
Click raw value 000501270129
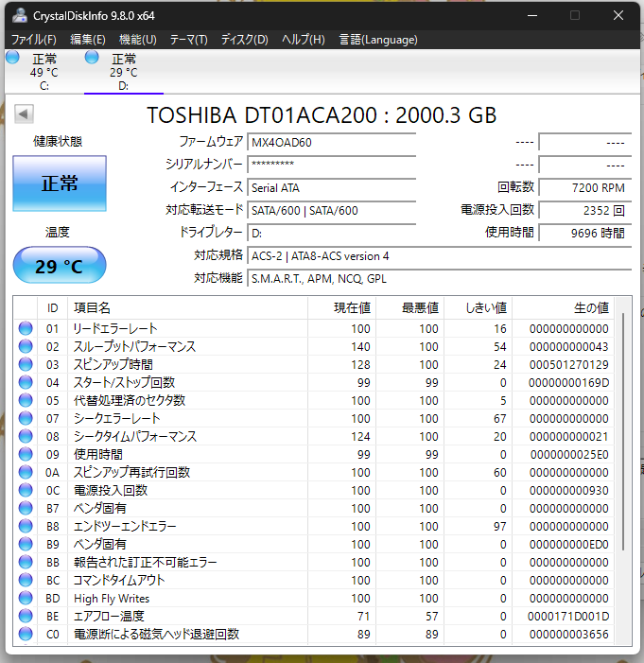pos(568,364)
